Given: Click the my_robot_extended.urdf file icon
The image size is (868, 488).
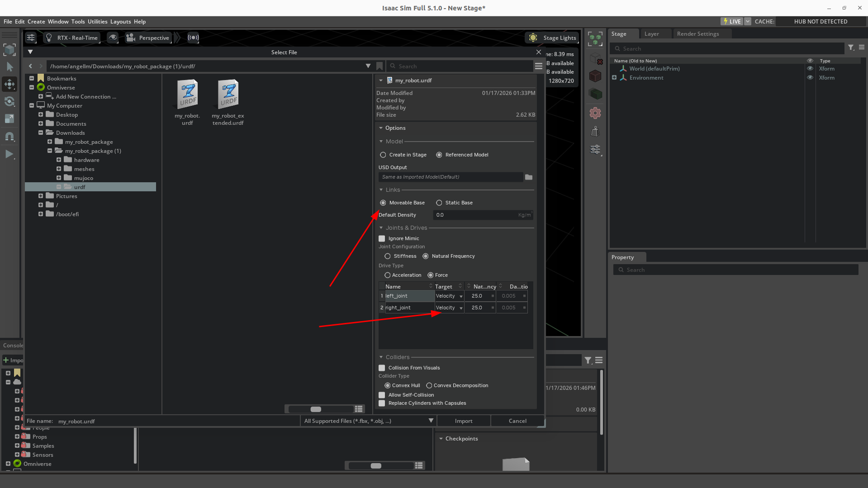Looking at the screenshot, I should click(228, 95).
